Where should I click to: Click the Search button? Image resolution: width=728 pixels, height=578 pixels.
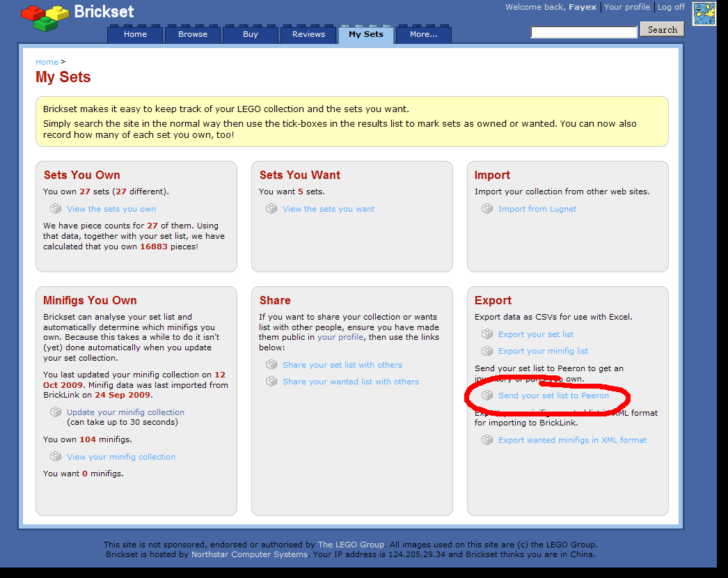pyautogui.click(x=663, y=30)
